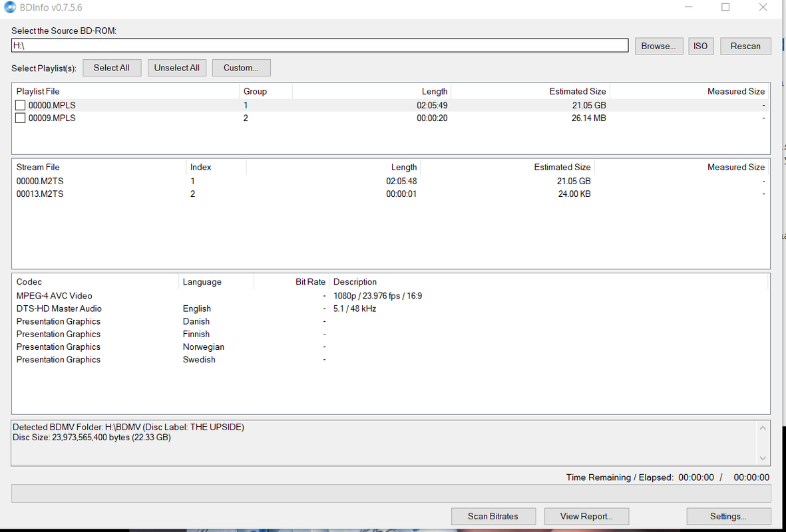This screenshot has height=532, width=786.
Task: Select the Swedish language subtitle row
Action: point(391,360)
